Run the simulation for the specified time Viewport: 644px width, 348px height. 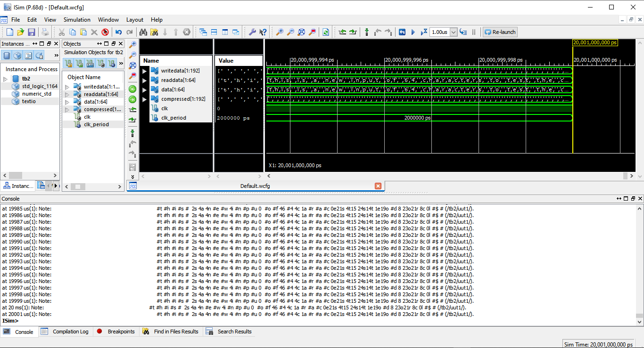[423, 32]
